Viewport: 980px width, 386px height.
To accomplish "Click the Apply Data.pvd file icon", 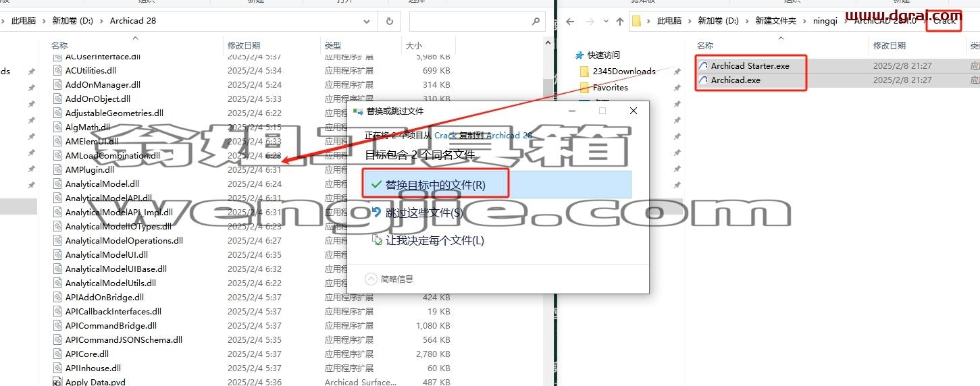I will point(58,382).
